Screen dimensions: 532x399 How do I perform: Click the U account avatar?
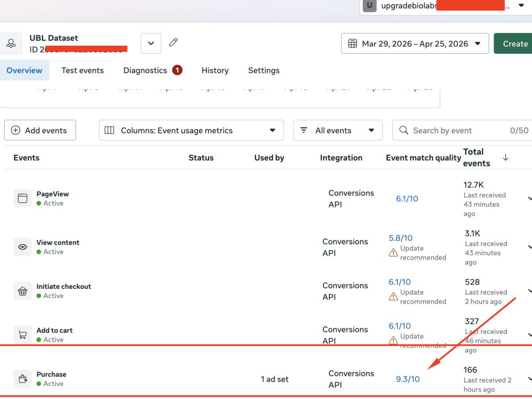(370, 5)
